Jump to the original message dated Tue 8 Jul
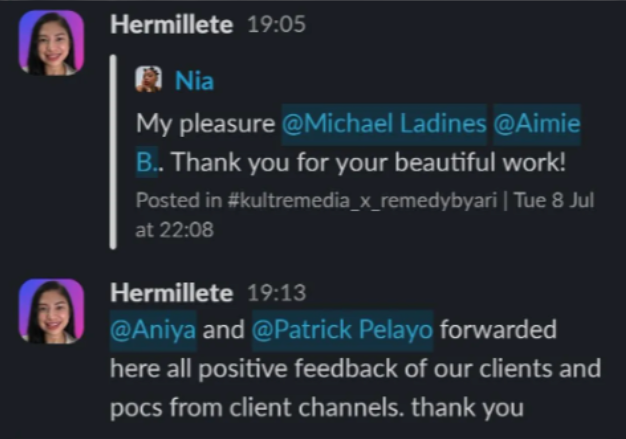626x439 pixels. point(558,200)
